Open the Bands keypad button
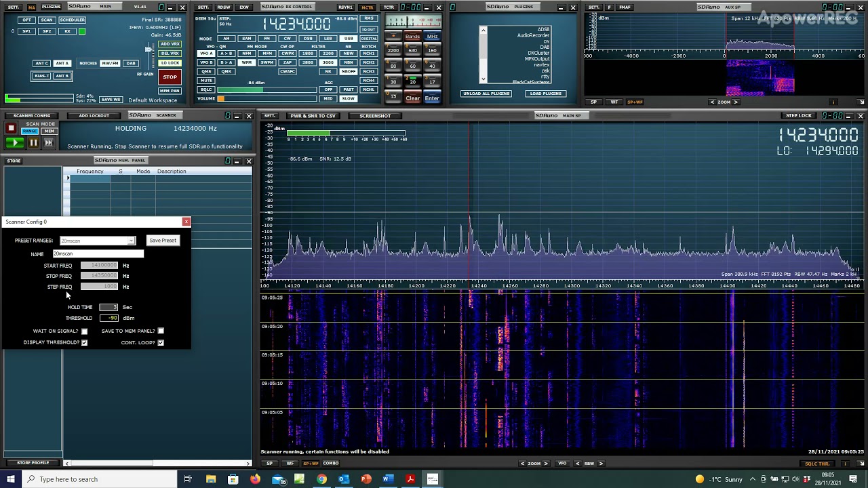The height and width of the screenshot is (488, 868). click(412, 37)
